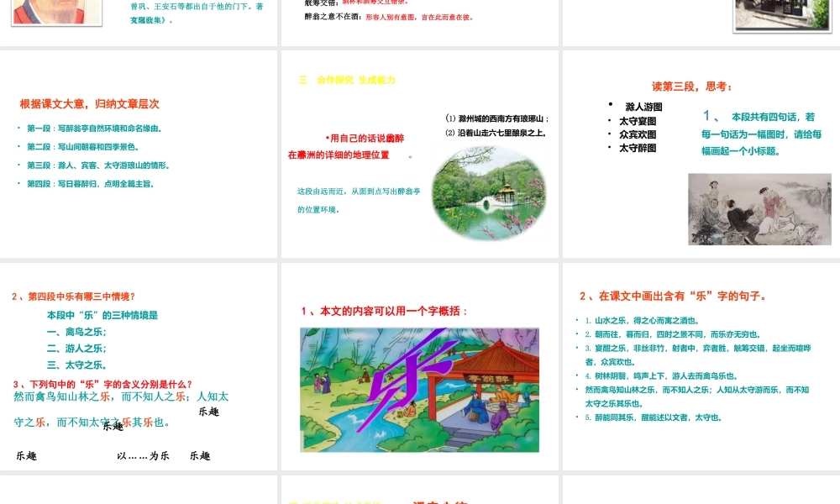The height and width of the screenshot is (504, 840).
Task: Click the question 3、下列句中的"乐"字的含义分别是什么
Action: tap(102, 384)
